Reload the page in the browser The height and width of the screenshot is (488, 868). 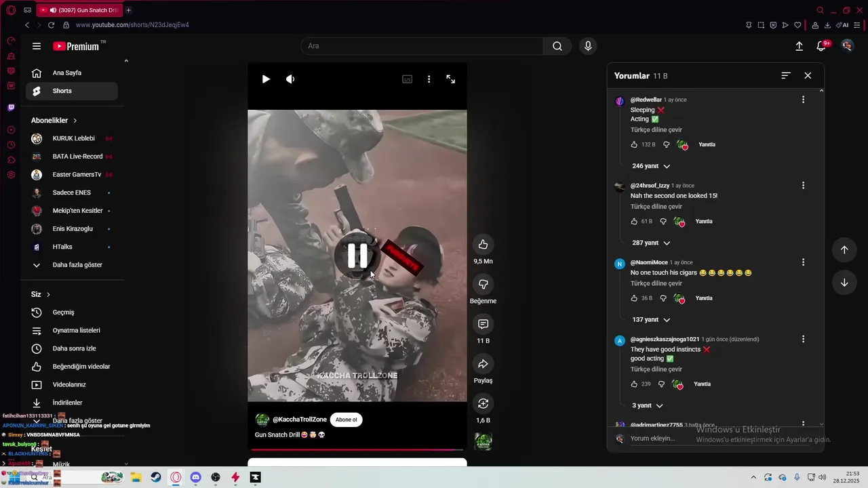(51, 25)
